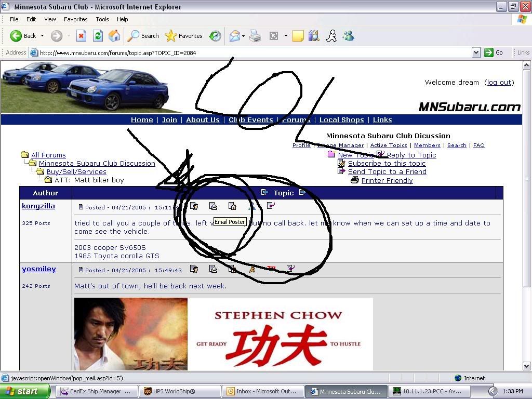Click the printer icon beside Printer Friendly

click(354, 180)
